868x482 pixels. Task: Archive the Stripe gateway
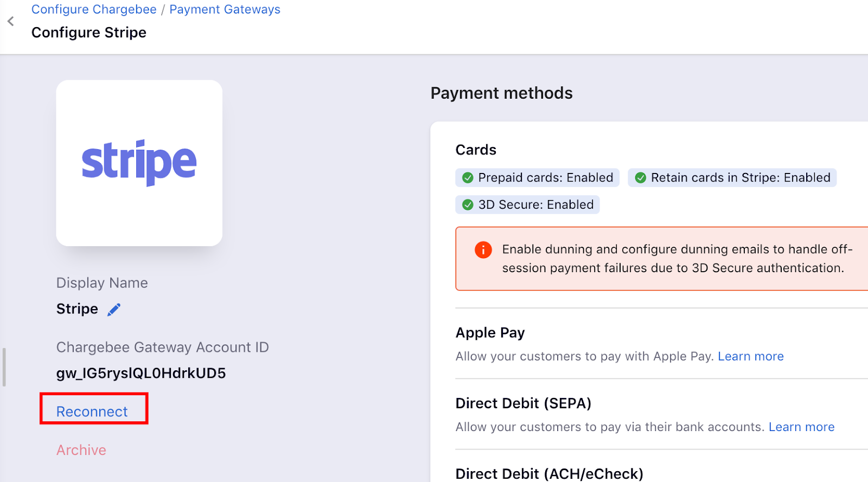pos(81,450)
